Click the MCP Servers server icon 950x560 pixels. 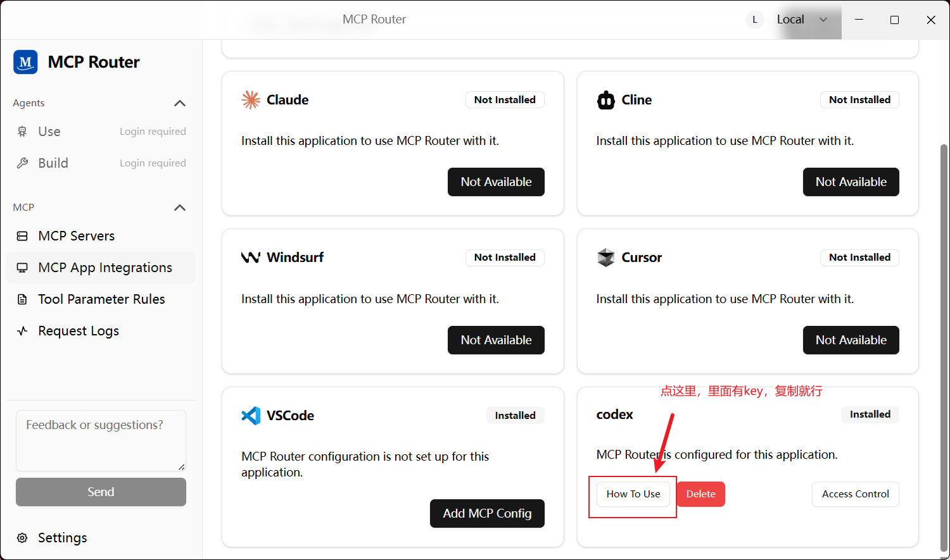[22, 236]
